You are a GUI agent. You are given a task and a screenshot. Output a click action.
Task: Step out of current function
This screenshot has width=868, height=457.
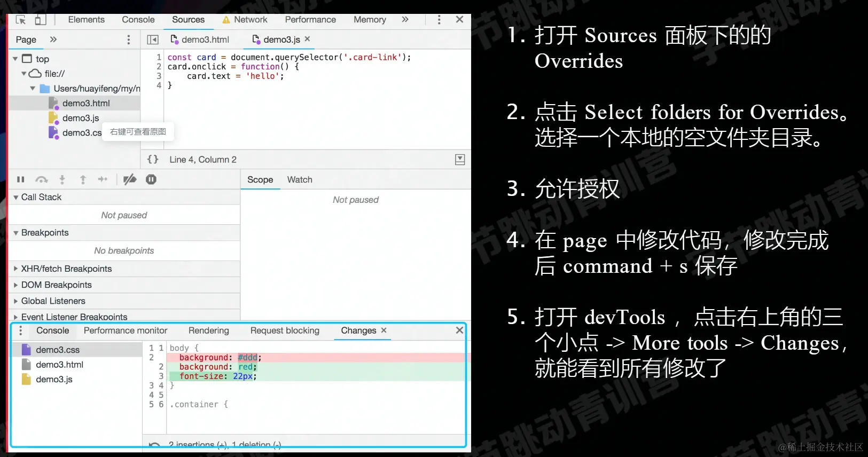(83, 179)
